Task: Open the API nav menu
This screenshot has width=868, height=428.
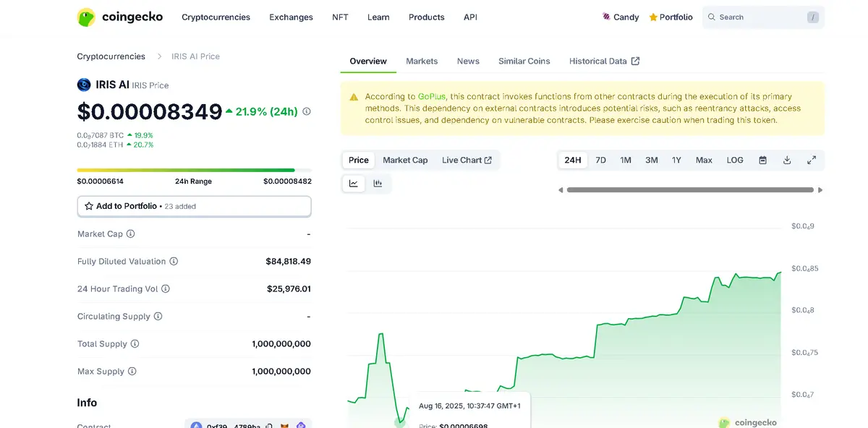Action: [470, 17]
